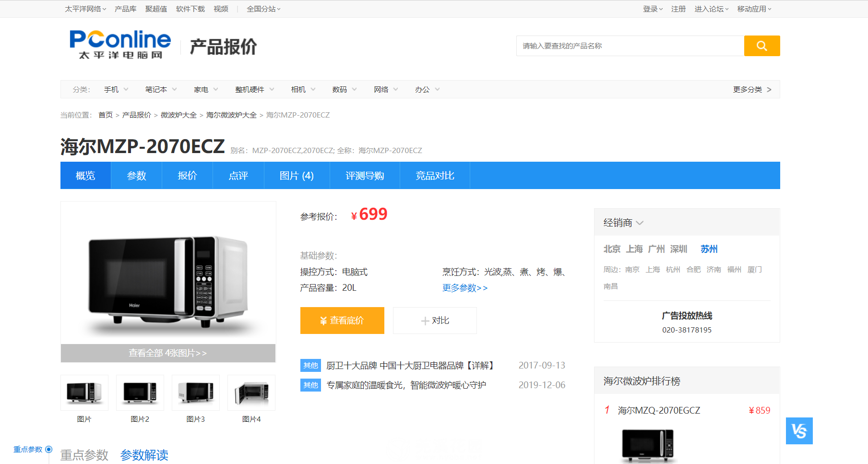Open the 全国分站 dropdown
868x464 pixels.
pyautogui.click(x=263, y=9)
